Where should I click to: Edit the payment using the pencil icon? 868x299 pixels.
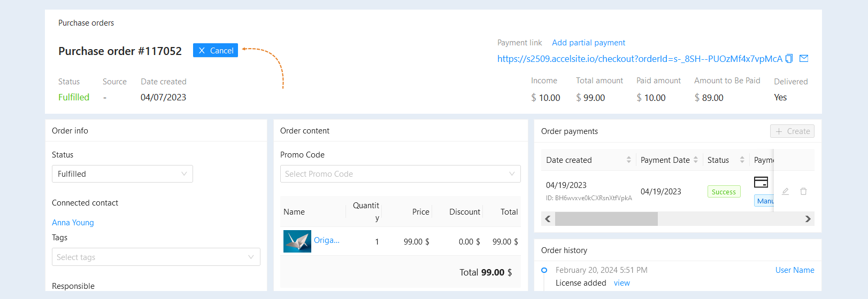pyautogui.click(x=785, y=191)
